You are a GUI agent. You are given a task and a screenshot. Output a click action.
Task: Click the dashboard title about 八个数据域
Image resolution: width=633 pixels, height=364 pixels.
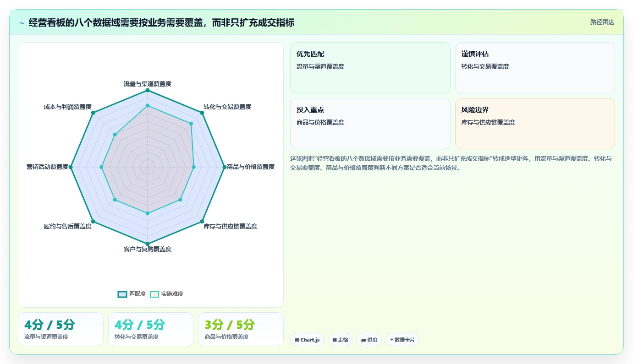click(161, 22)
